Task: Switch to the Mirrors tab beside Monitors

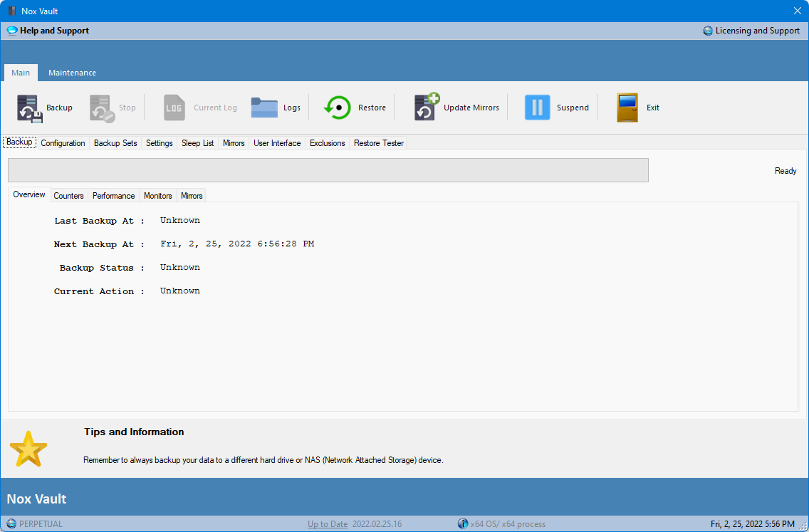Action: point(192,196)
